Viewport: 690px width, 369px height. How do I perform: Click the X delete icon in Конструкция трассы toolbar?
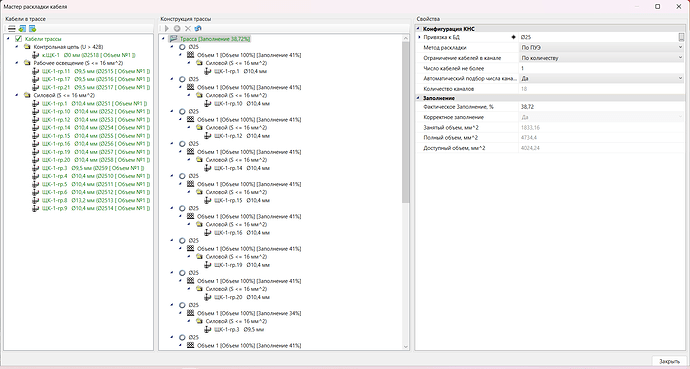click(x=187, y=29)
